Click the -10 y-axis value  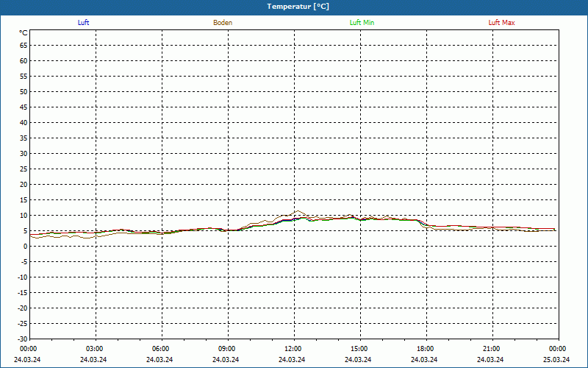23,277
